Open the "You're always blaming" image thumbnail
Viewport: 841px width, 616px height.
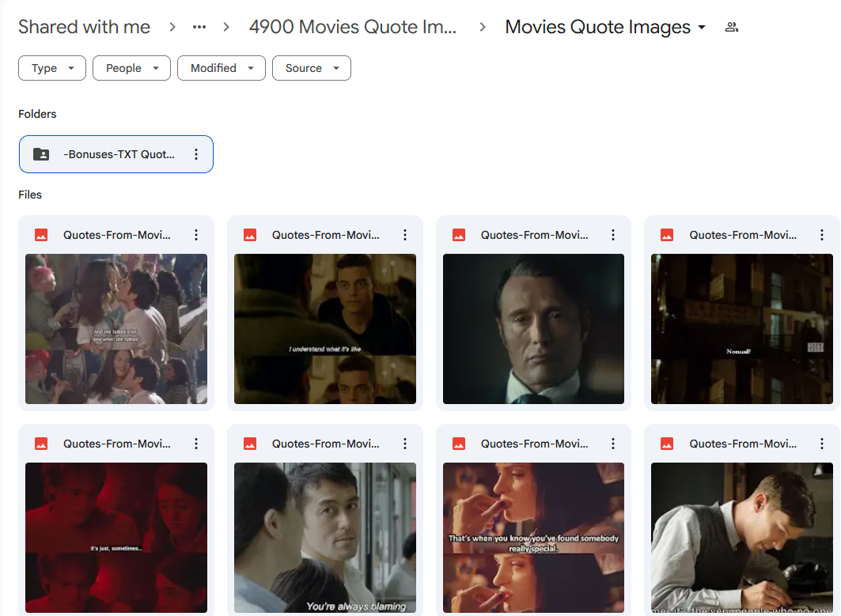pyautogui.click(x=325, y=538)
